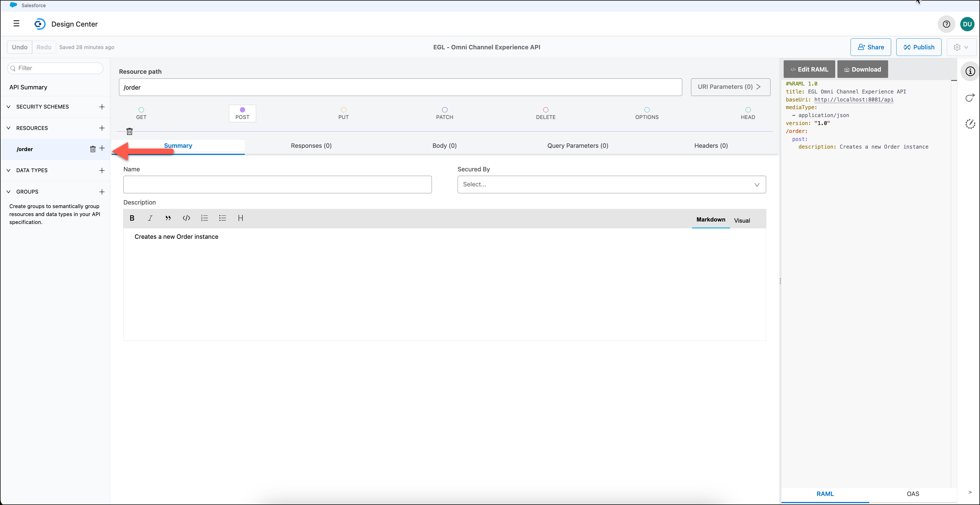
Task: Insert a blockquote with quote icon
Action: click(168, 218)
